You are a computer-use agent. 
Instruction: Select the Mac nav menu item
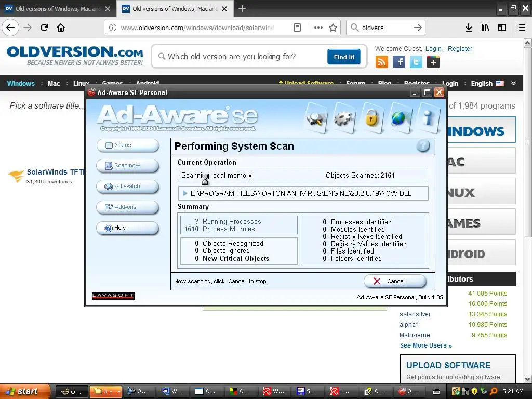54,84
